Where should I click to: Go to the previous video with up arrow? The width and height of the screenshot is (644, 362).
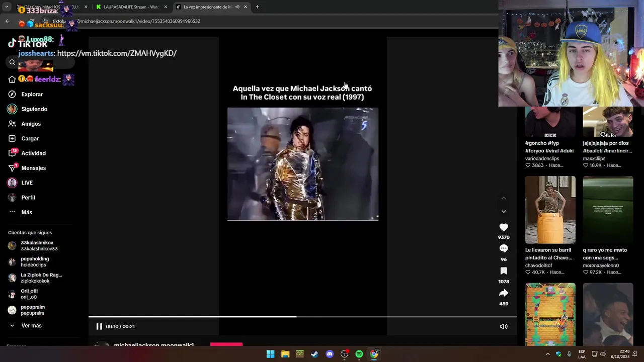click(x=504, y=198)
